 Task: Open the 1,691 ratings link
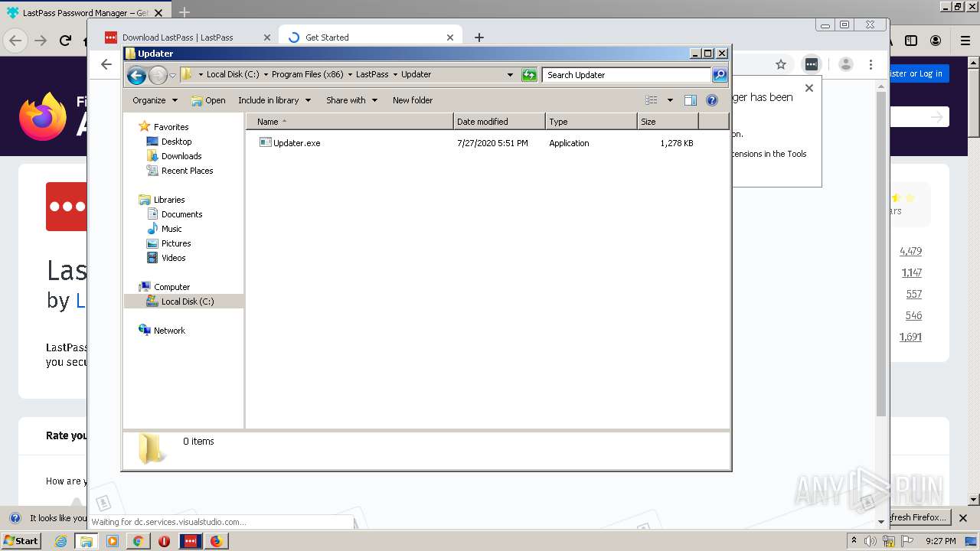click(x=911, y=337)
